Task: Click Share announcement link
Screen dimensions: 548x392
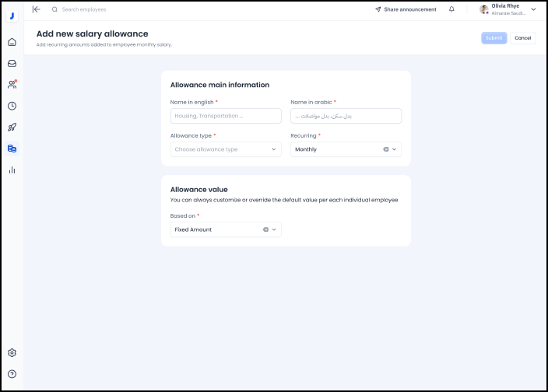Action: click(x=405, y=9)
